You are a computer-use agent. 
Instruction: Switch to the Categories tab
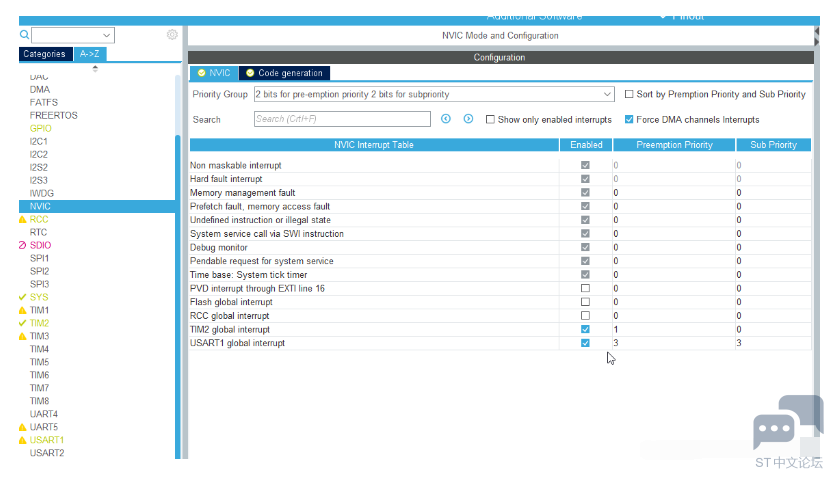[x=44, y=54]
